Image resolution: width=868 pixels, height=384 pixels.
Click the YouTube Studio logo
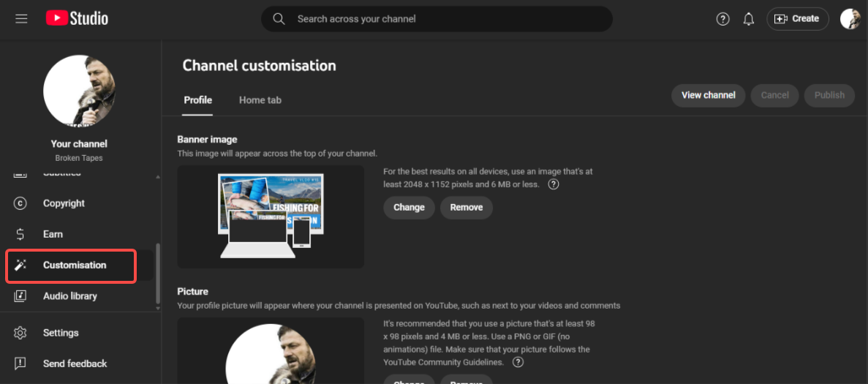tap(77, 19)
